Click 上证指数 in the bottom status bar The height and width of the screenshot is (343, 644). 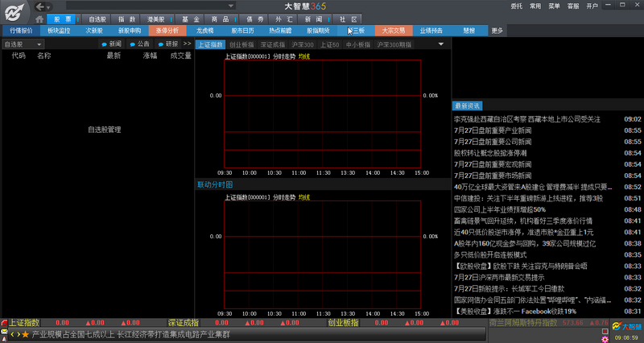[24, 323]
